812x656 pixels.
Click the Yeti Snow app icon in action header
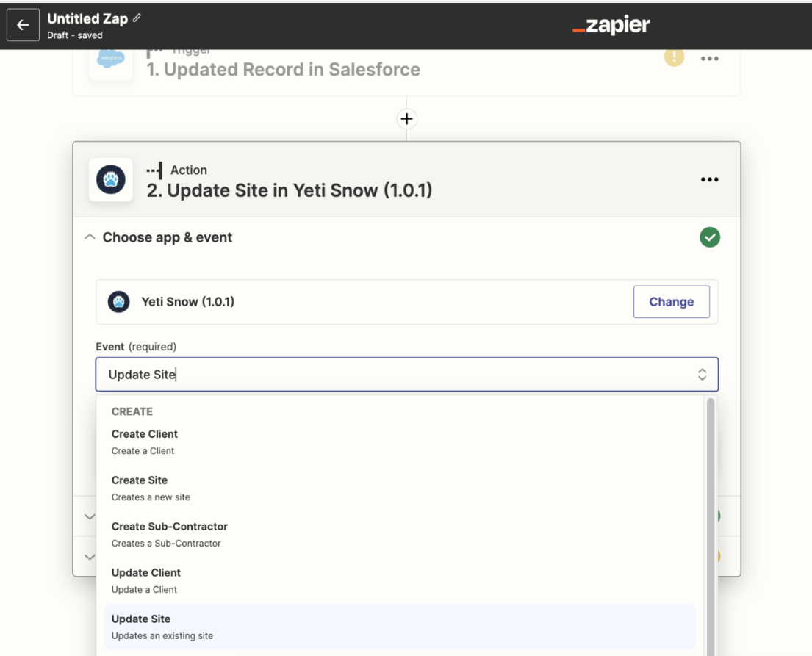tap(111, 180)
